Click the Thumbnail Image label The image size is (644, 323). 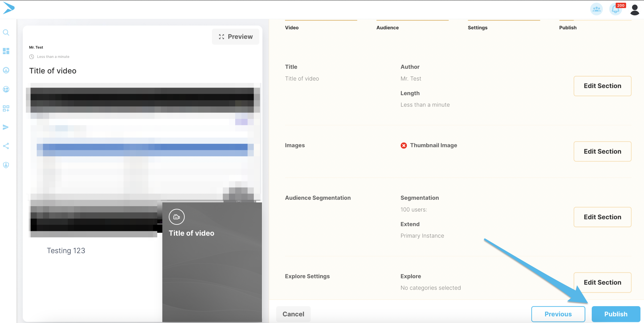(433, 145)
